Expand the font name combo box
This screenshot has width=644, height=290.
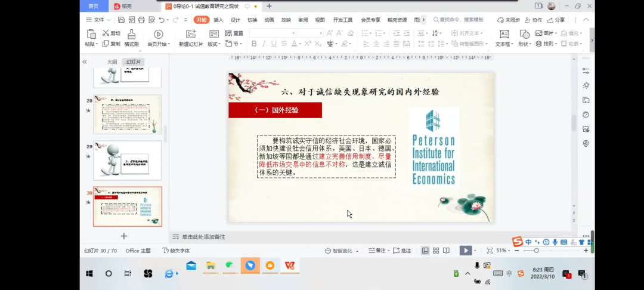pos(293,33)
